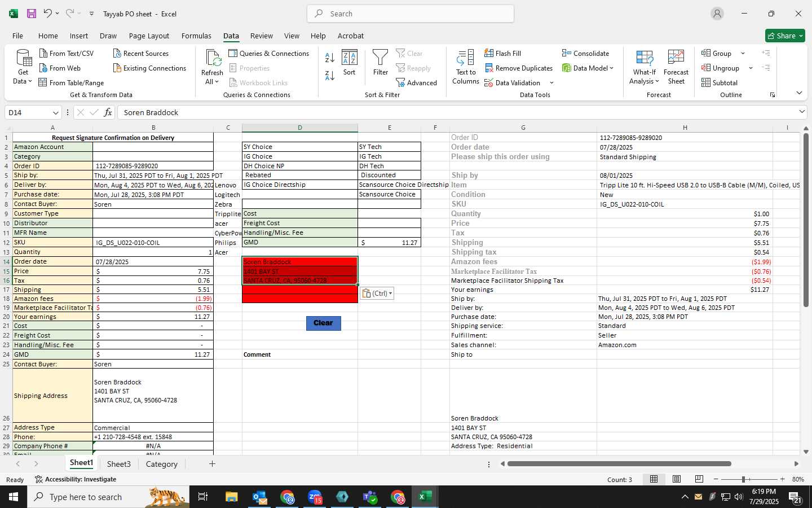The image size is (812, 508).
Task: Expand Data Validation dropdown arrow
Action: (551, 83)
